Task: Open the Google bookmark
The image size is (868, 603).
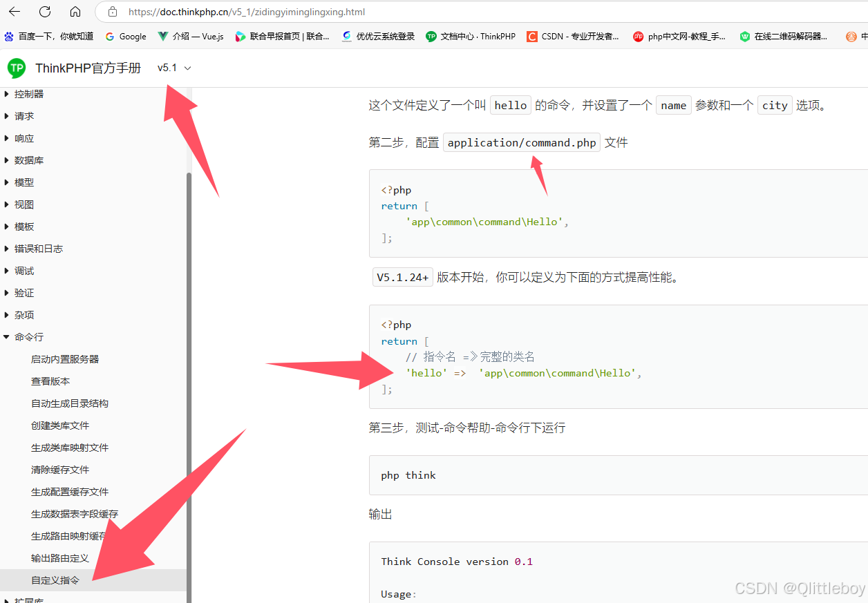Action: [x=126, y=37]
